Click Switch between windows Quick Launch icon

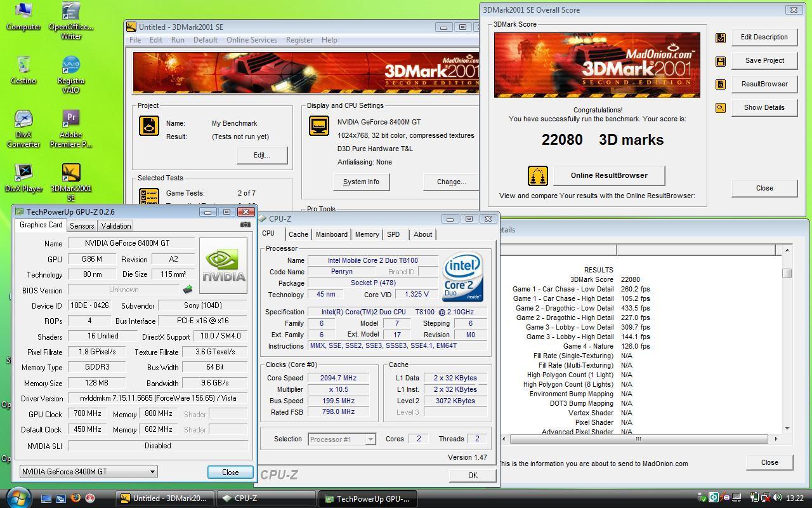(61, 498)
